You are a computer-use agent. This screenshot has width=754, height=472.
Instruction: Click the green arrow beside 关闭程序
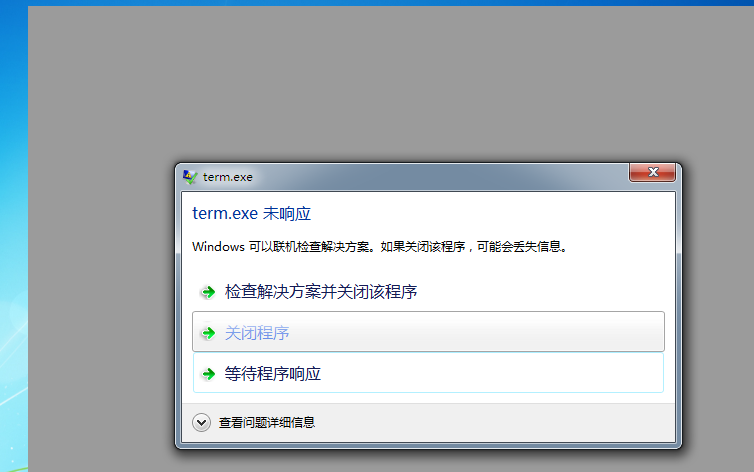[208, 333]
